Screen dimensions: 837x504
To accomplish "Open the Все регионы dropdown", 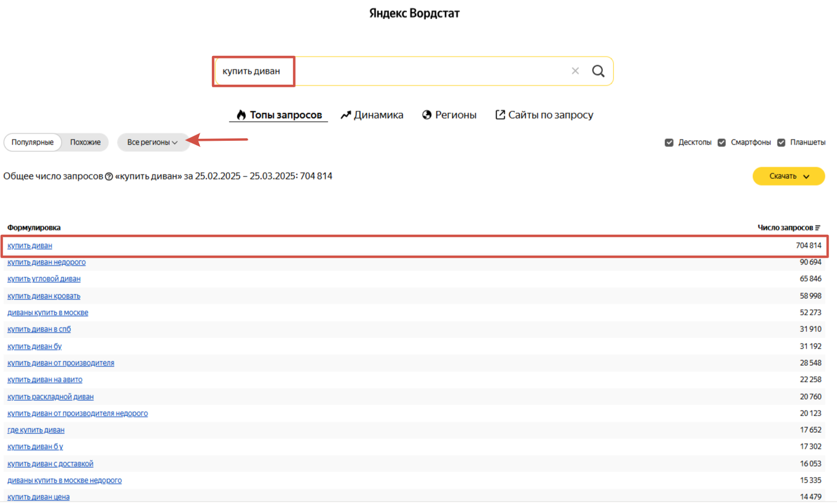I will tap(152, 143).
